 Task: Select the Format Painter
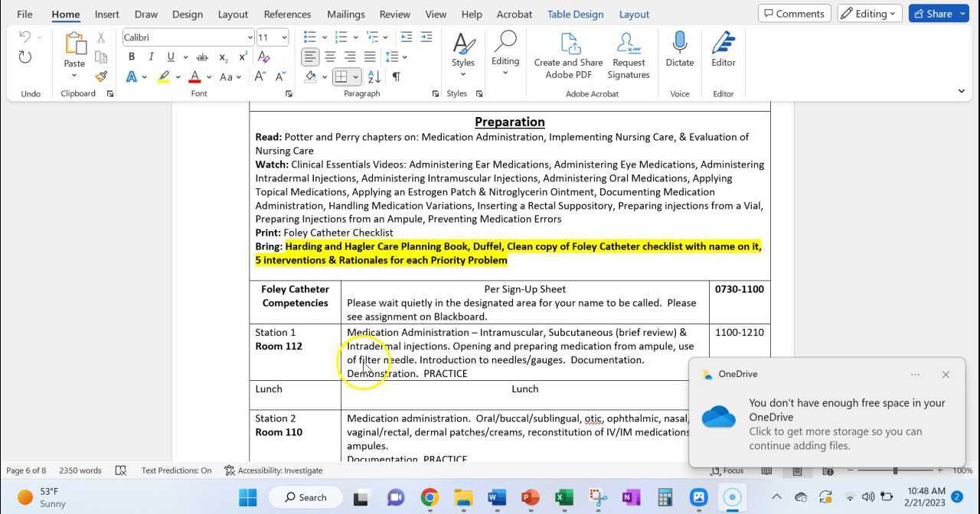100,76
